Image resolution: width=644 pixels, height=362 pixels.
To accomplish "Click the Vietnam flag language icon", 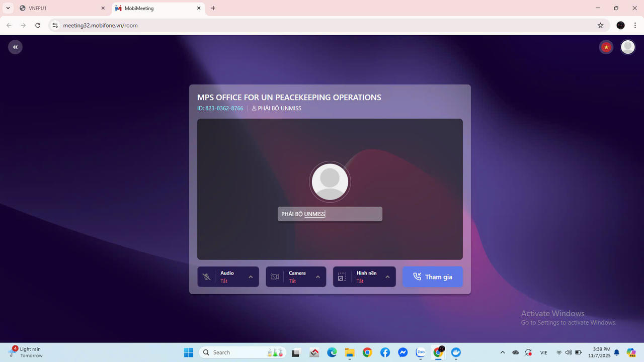I will [x=606, y=47].
